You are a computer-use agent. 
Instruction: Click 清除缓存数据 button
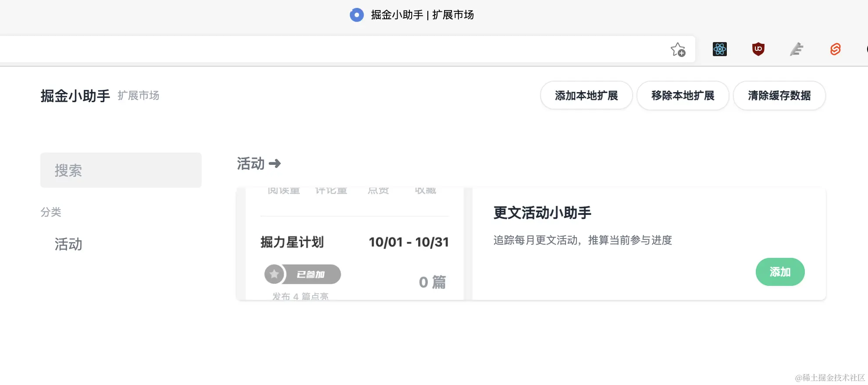point(779,96)
